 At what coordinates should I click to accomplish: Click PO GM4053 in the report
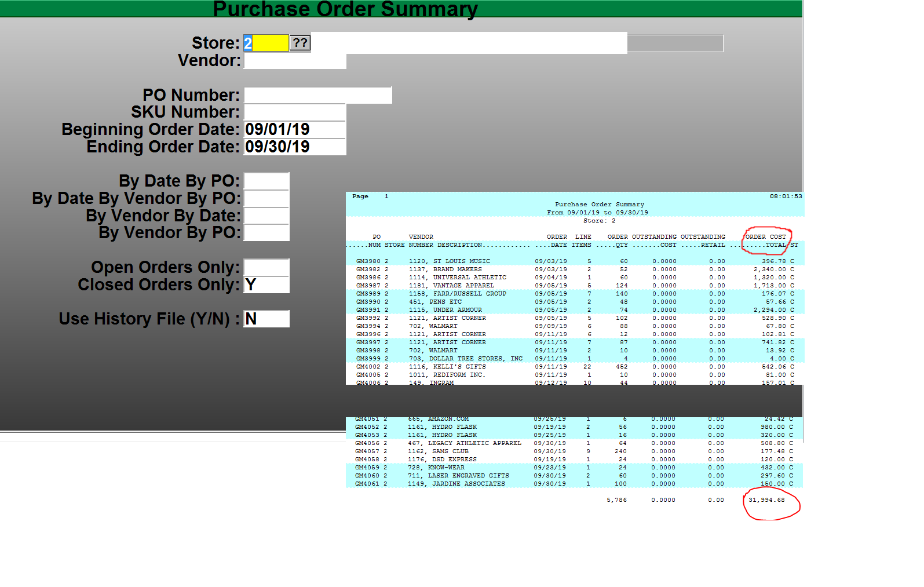pos(367,435)
